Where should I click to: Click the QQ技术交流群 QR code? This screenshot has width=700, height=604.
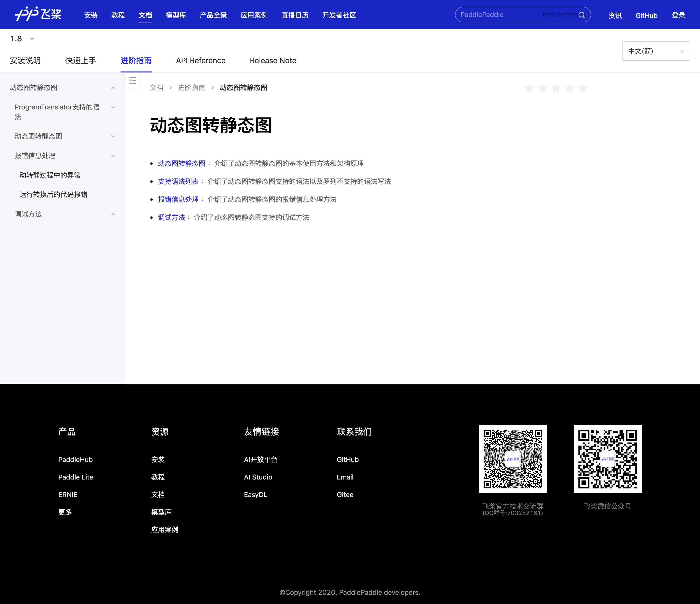(x=513, y=459)
